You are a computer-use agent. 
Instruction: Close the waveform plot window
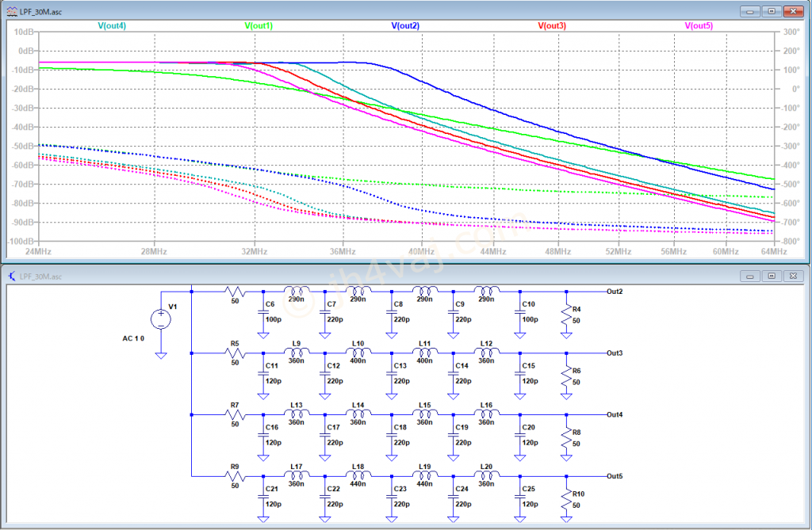pyautogui.click(x=793, y=11)
